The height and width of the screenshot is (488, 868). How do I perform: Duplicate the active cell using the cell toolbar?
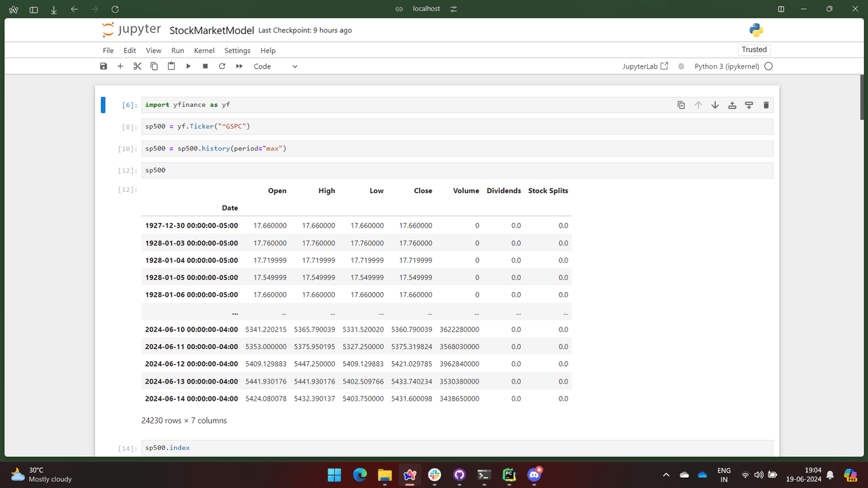pyautogui.click(x=681, y=105)
